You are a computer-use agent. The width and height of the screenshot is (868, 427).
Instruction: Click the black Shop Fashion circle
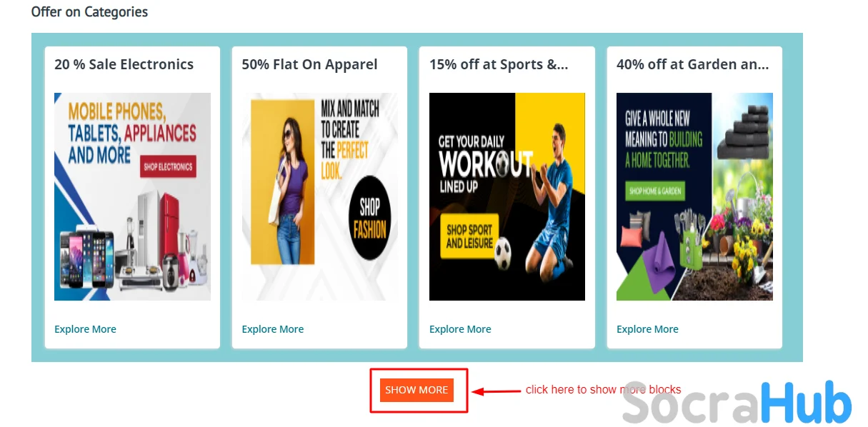pos(369,218)
